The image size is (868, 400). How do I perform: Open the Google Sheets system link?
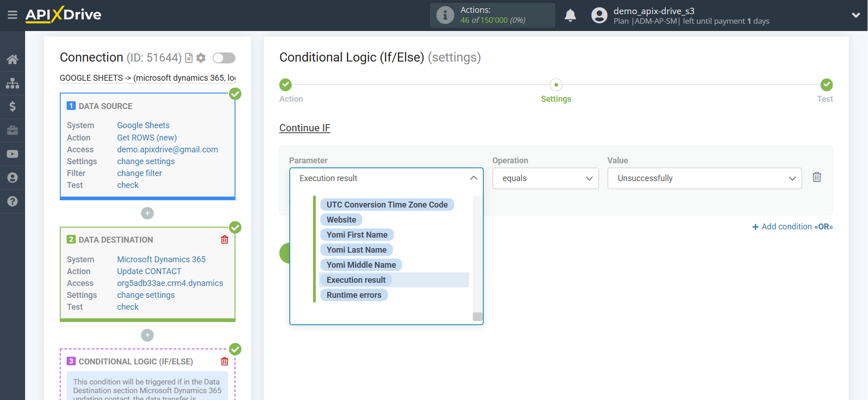tap(143, 125)
